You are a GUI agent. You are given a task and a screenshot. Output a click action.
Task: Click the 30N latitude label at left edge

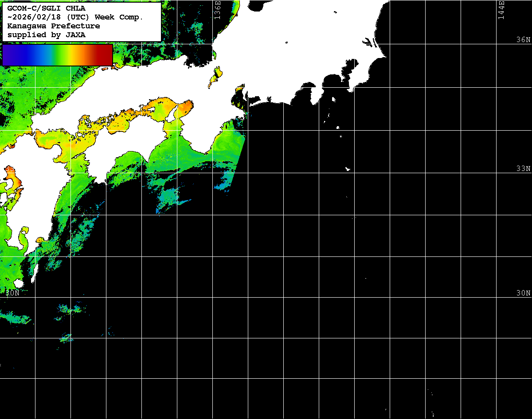click(x=12, y=293)
